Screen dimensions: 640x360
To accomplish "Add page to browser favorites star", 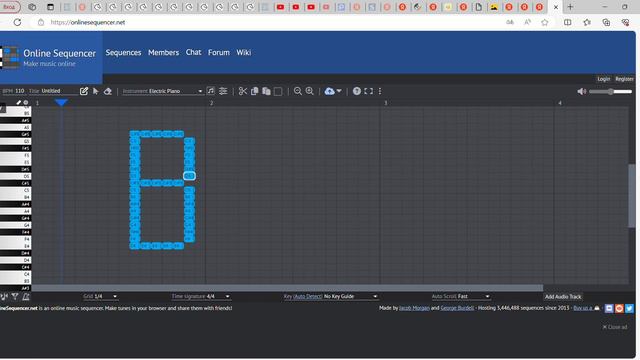I will [x=544, y=22].
